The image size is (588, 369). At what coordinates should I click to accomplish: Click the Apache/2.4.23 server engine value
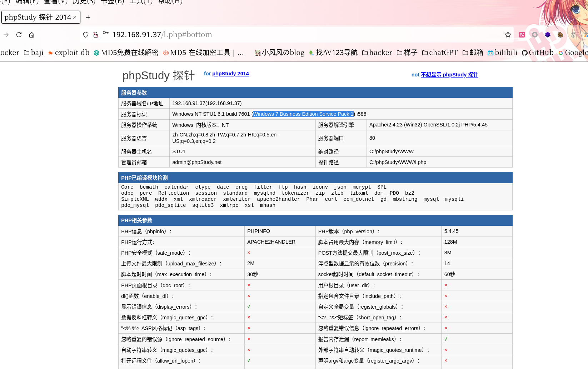(x=428, y=125)
